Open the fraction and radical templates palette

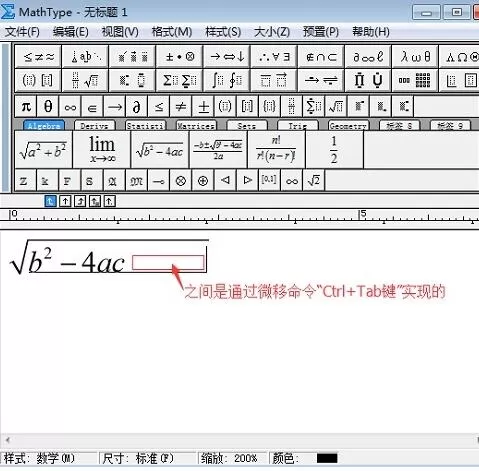(x=85, y=80)
